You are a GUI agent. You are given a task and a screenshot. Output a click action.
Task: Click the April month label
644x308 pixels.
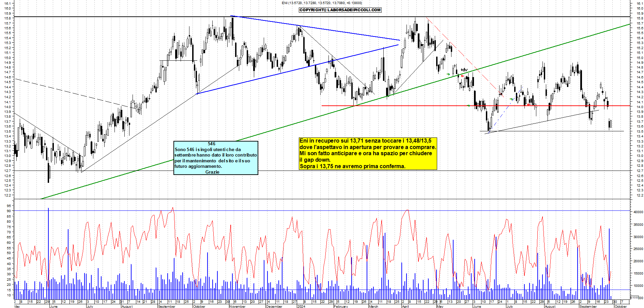coord(405,306)
